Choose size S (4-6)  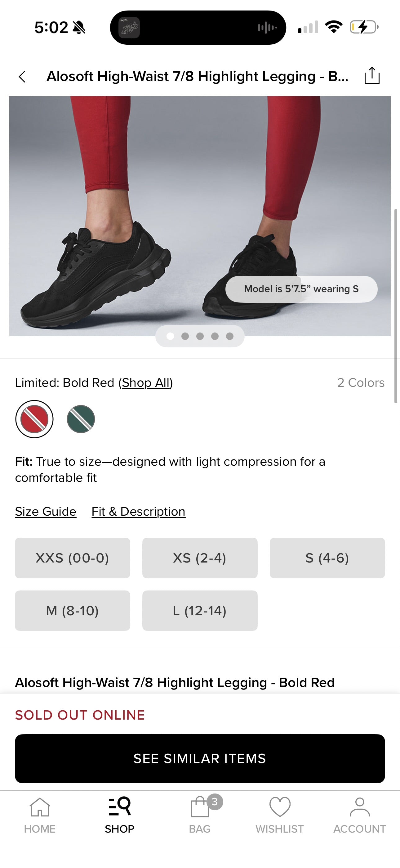(x=327, y=558)
